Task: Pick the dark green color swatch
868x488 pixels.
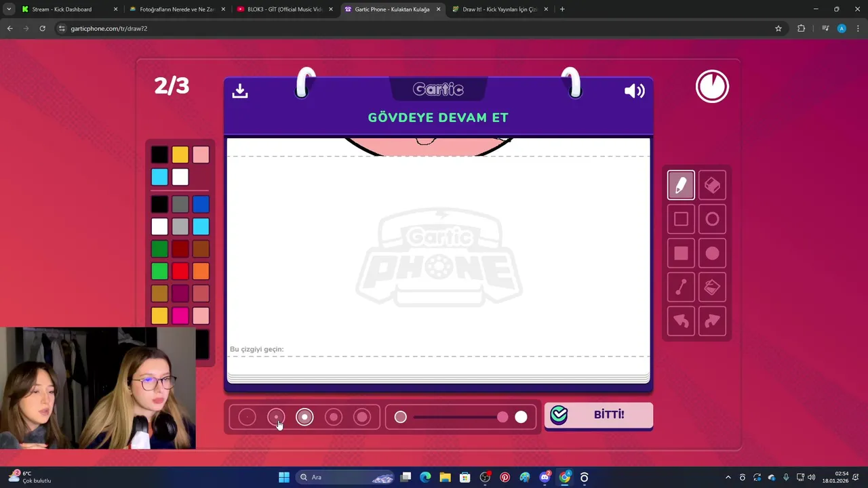Action: [159, 249]
